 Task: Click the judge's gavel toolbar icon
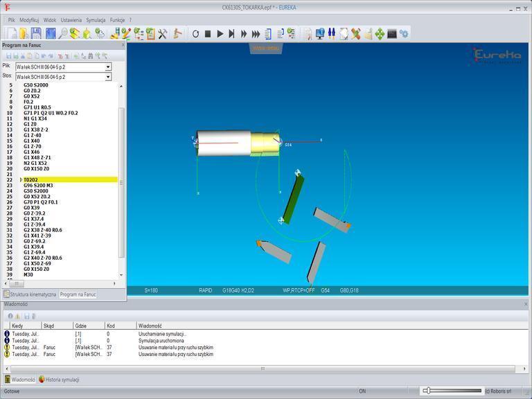(x=177, y=33)
